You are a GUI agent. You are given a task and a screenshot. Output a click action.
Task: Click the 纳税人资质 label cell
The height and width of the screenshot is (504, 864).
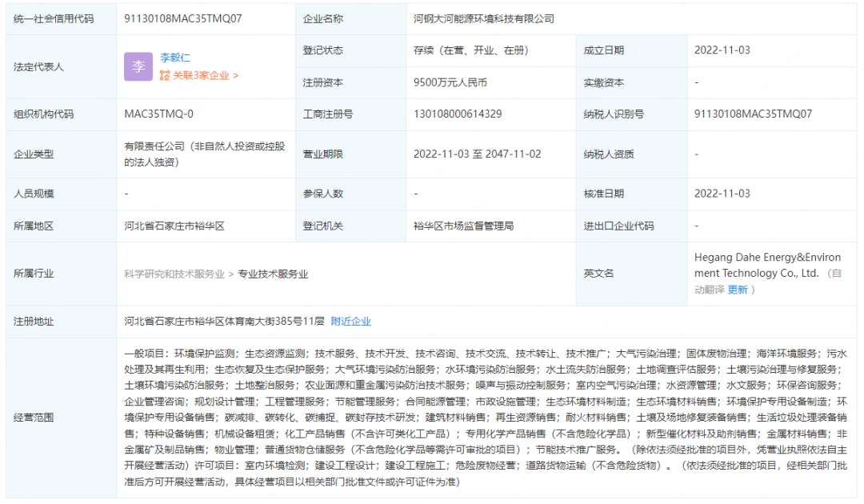(631, 154)
